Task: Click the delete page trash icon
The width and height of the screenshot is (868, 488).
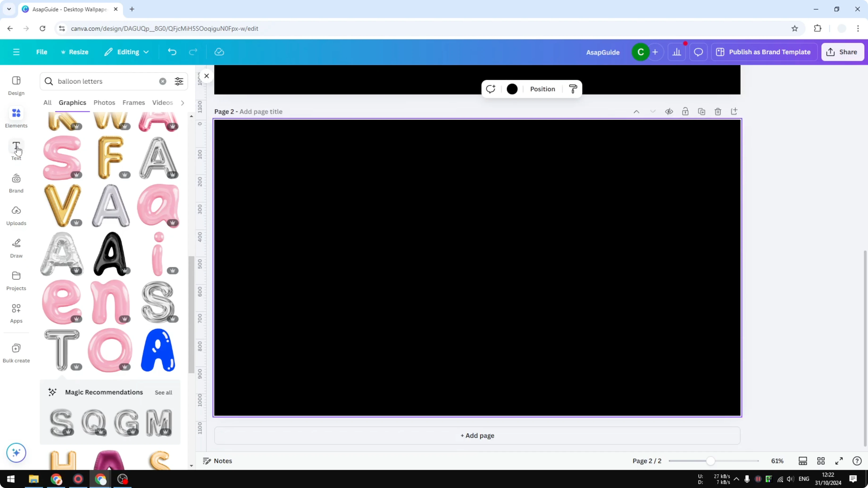Action: point(718,111)
